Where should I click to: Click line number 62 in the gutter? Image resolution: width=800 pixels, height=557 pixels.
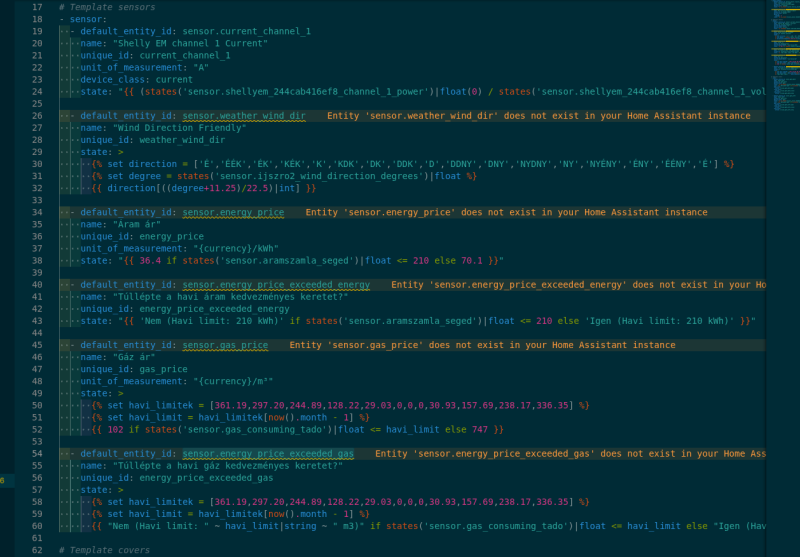point(37,550)
